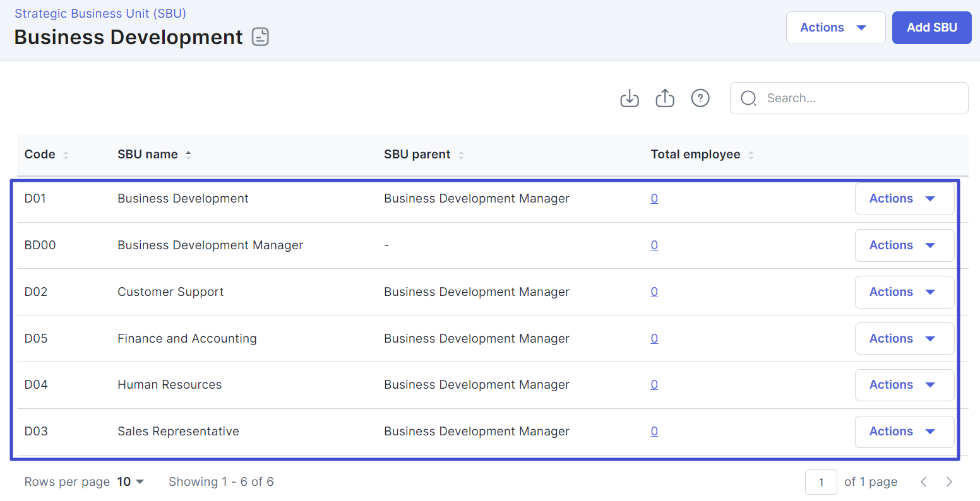This screenshot has height=501, width=980.
Task: Click total employee count for Sales Representative
Action: [x=654, y=432]
